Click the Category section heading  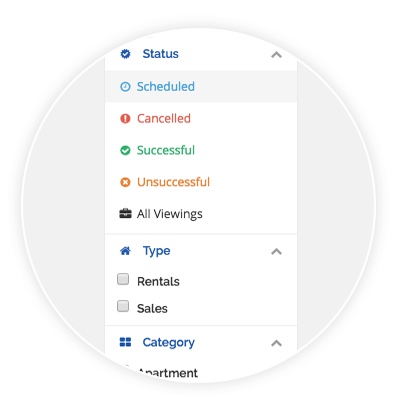click(x=169, y=343)
